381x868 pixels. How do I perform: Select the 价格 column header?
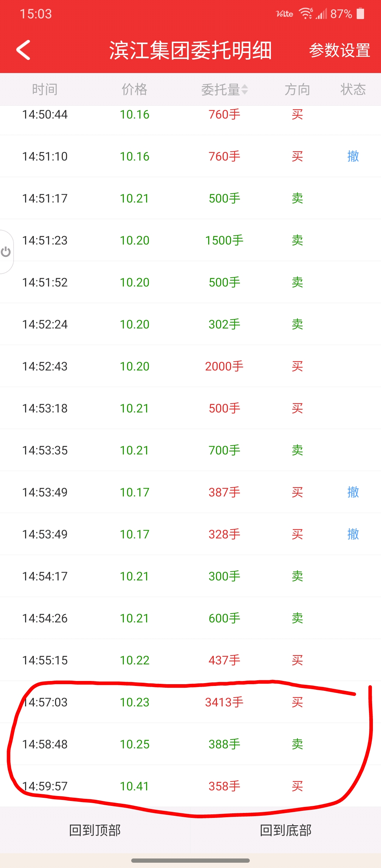(134, 90)
